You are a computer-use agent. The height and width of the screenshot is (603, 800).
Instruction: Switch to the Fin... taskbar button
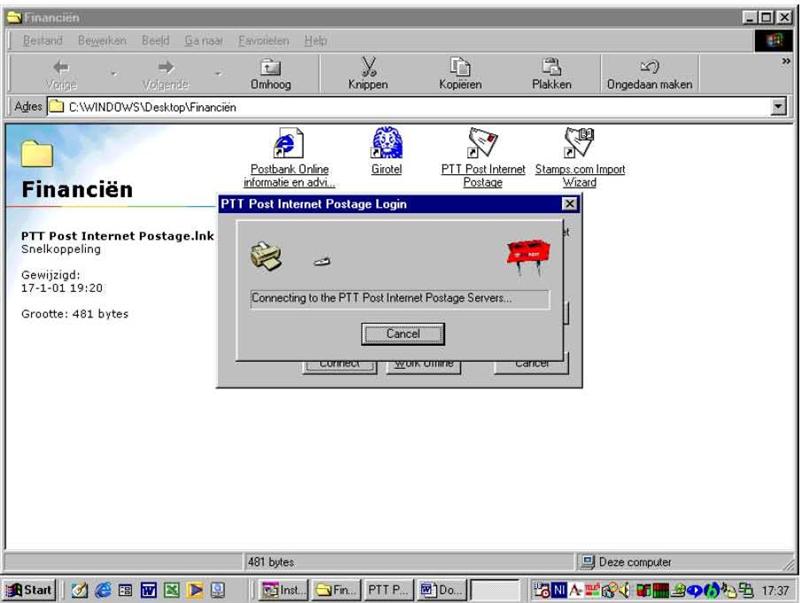tap(336, 590)
